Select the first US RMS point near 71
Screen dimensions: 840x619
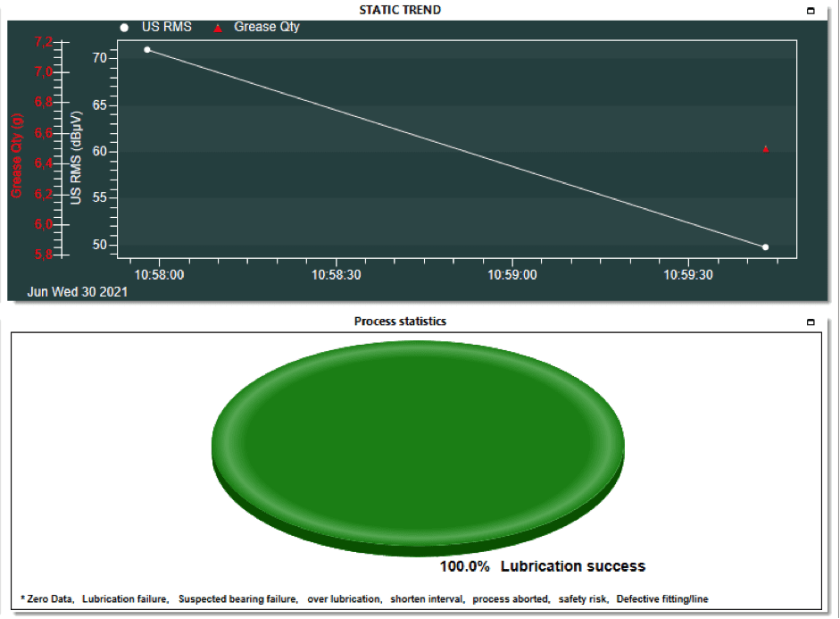tap(147, 50)
